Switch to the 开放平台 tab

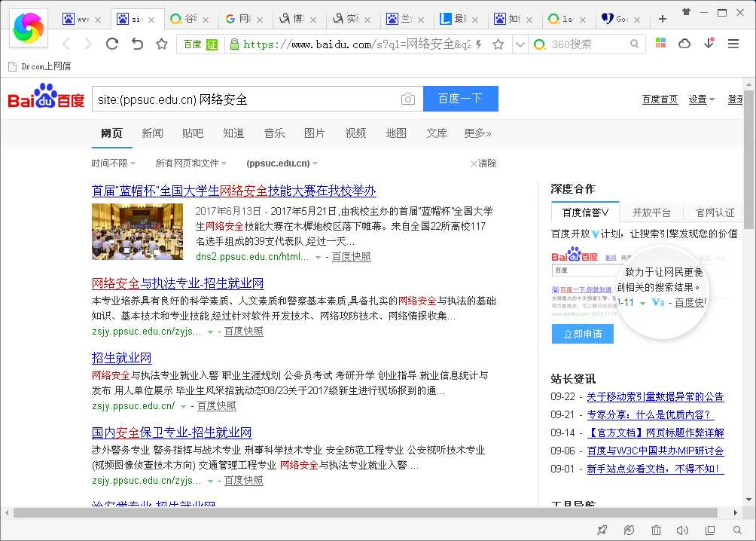tap(651, 212)
